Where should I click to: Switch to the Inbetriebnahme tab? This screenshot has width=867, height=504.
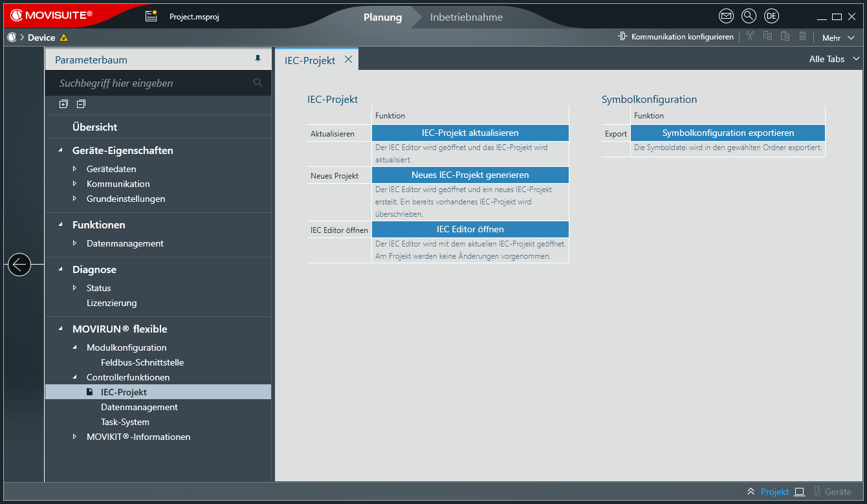click(x=466, y=17)
